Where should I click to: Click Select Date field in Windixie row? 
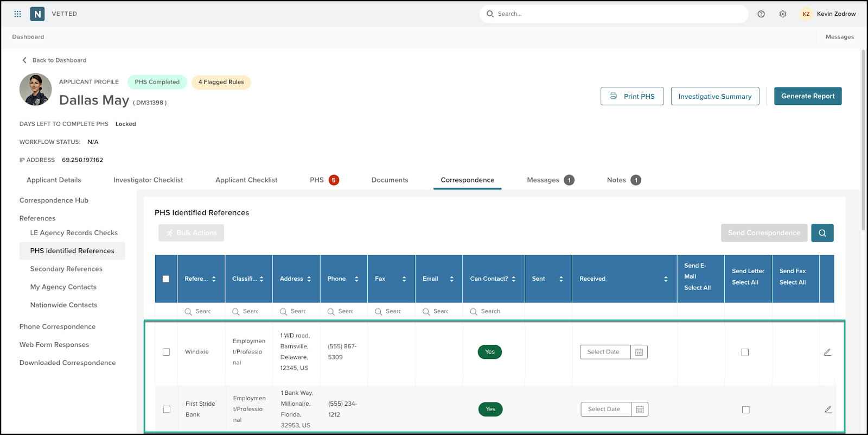click(x=605, y=352)
